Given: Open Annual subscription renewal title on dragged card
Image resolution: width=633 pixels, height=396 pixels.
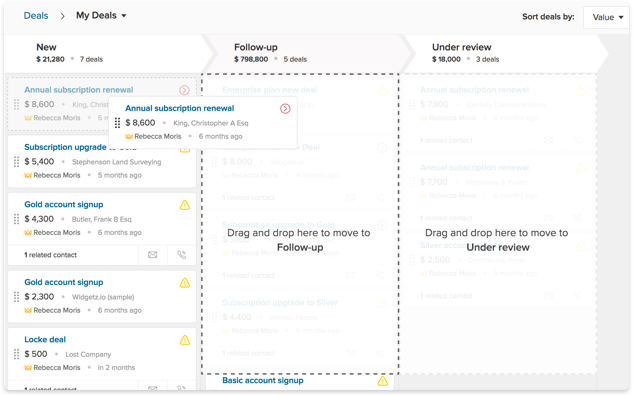Looking at the screenshot, I should point(180,108).
